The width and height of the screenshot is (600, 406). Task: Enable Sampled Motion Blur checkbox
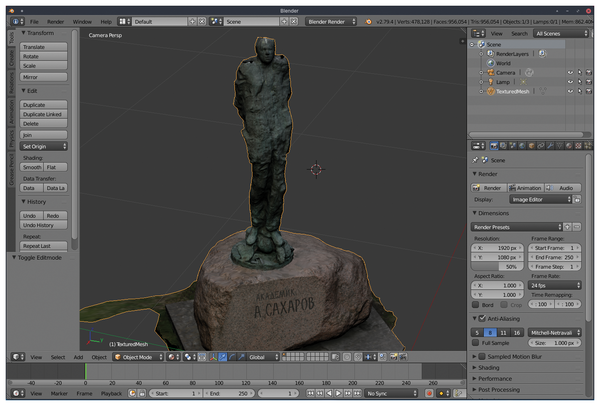tap(482, 356)
